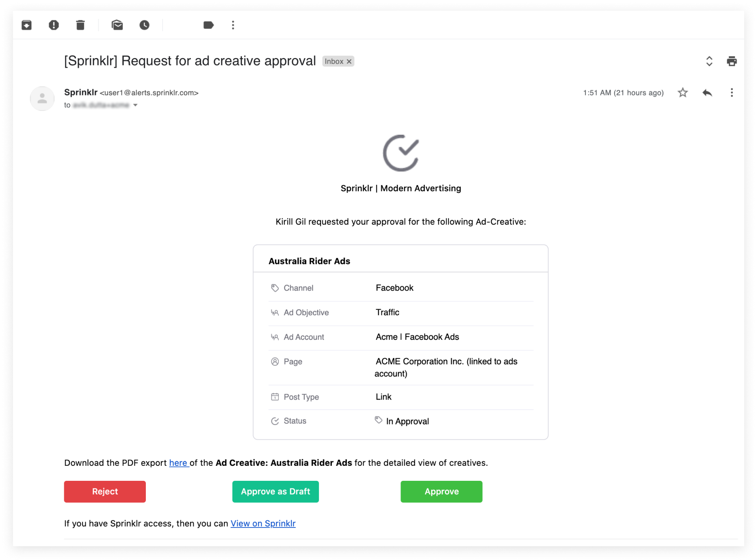Select the 'Facebook' channel value
Viewport: 756px width, 560px height.
pyautogui.click(x=394, y=288)
